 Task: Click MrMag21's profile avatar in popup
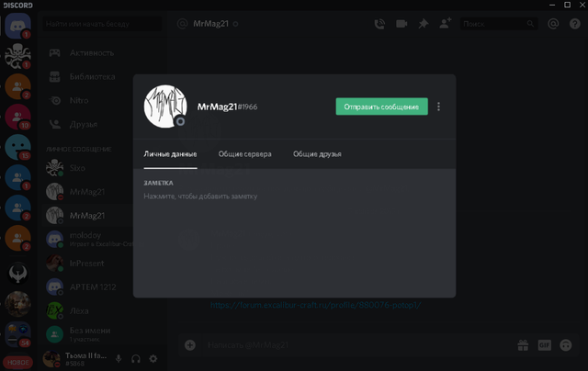165,106
